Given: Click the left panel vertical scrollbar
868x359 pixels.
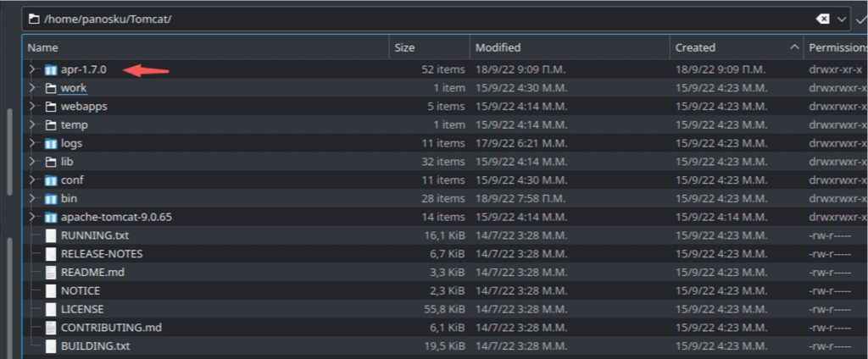Looking at the screenshot, I should click(x=8, y=152).
